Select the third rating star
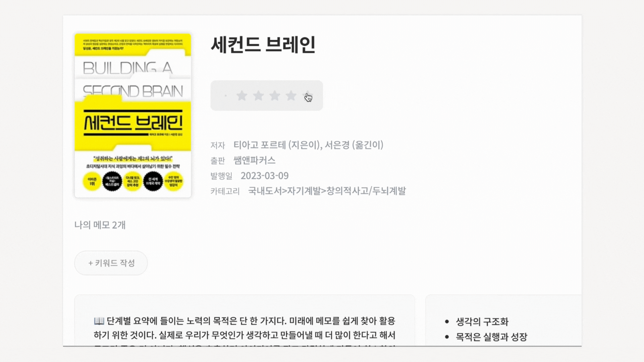This screenshot has width=644, height=362. tap(274, 96)
